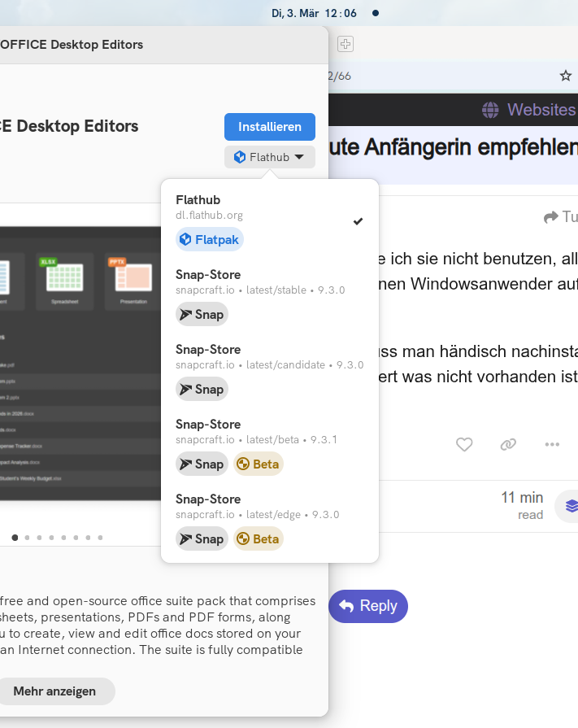The width and height of the screenshot is (578, 728).
Task: Click the layers icon beside read time
Action: point(571,506)
